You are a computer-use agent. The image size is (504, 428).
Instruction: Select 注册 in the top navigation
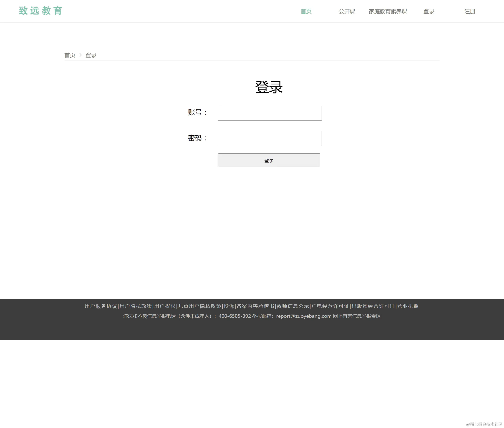pyautogui.click(x=469, y=11)
